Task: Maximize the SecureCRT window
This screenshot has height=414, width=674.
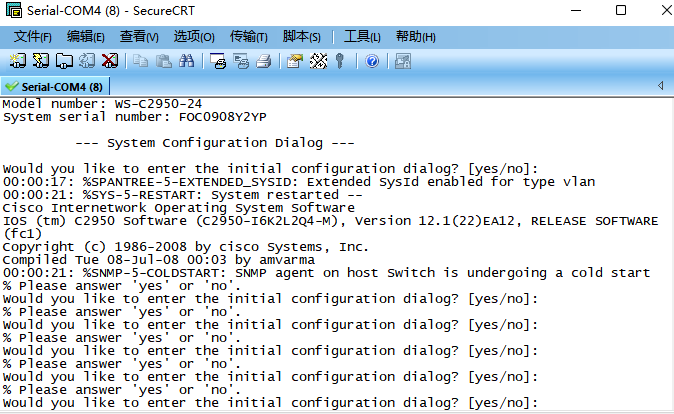Action: (621, 10)
